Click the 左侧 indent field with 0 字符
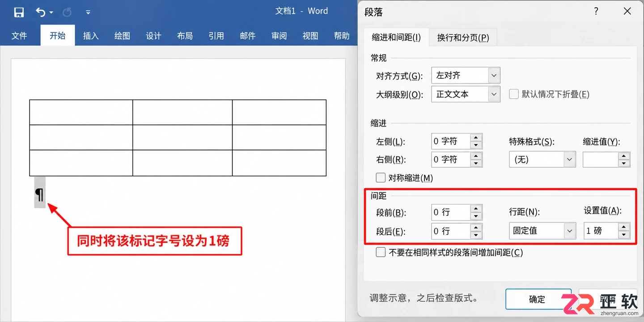This screenshot has height=322, width=644. pos(451,141)
